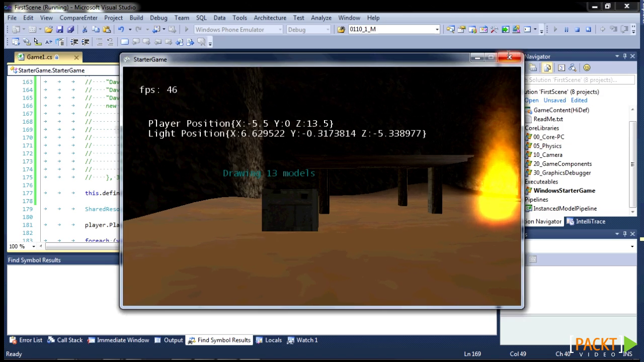The image size is (644, 362).
Task: Stop debugging with the Stop icon
Action: pyautogui.click(x=577, y=30)
